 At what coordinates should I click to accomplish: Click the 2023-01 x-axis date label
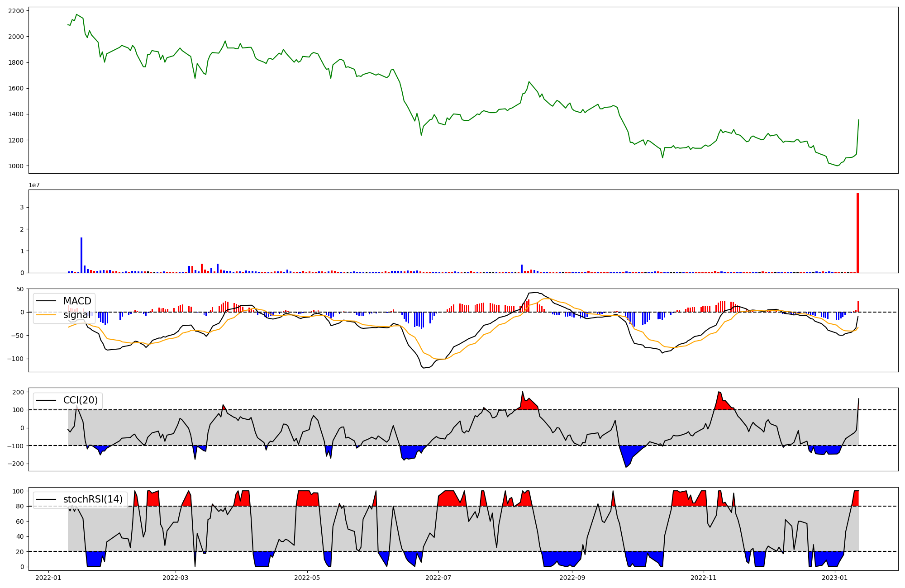click(x=835, y=578)
